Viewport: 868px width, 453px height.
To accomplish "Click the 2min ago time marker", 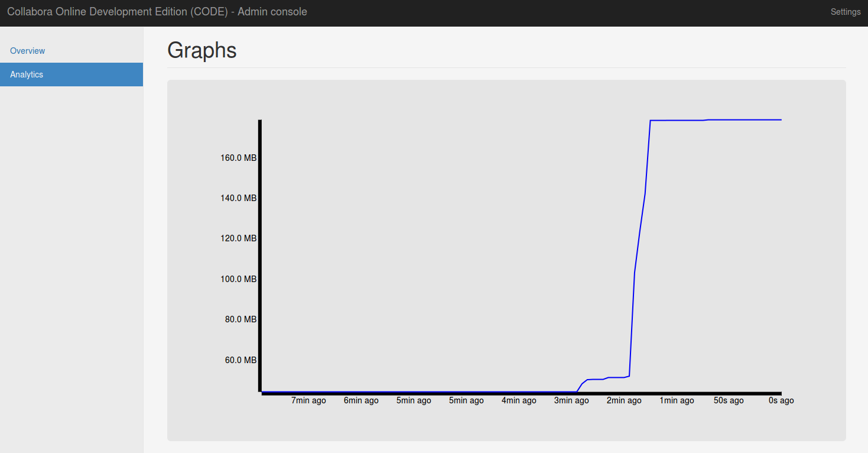I will [624, 400].
